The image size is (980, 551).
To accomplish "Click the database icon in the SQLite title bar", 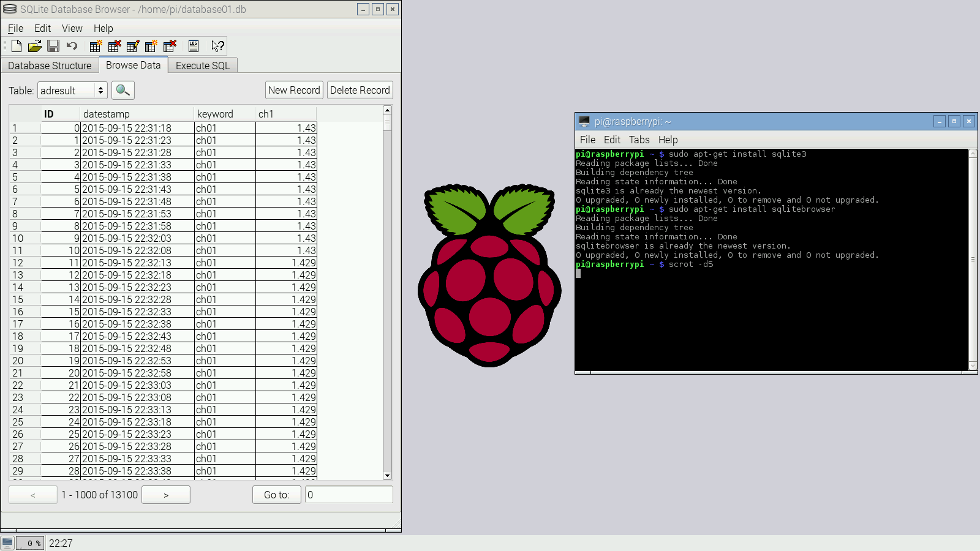I will 10,9.
